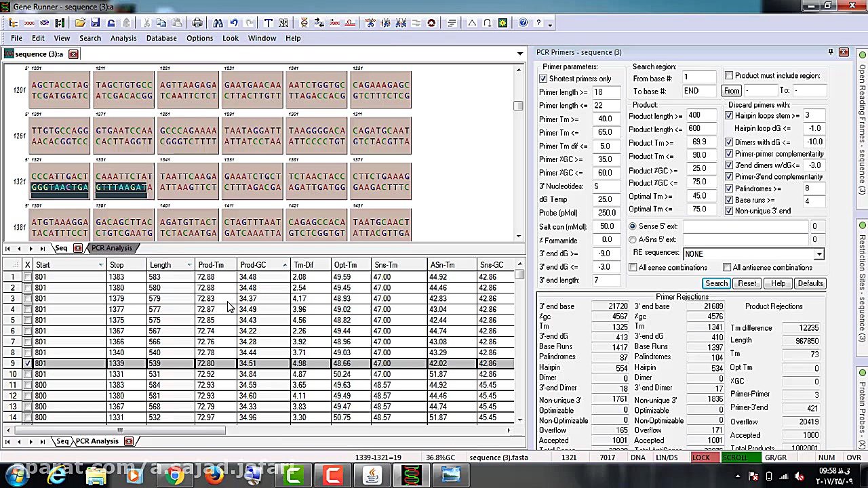Click the red circular plasmid toolbar icon

[431, 23]
